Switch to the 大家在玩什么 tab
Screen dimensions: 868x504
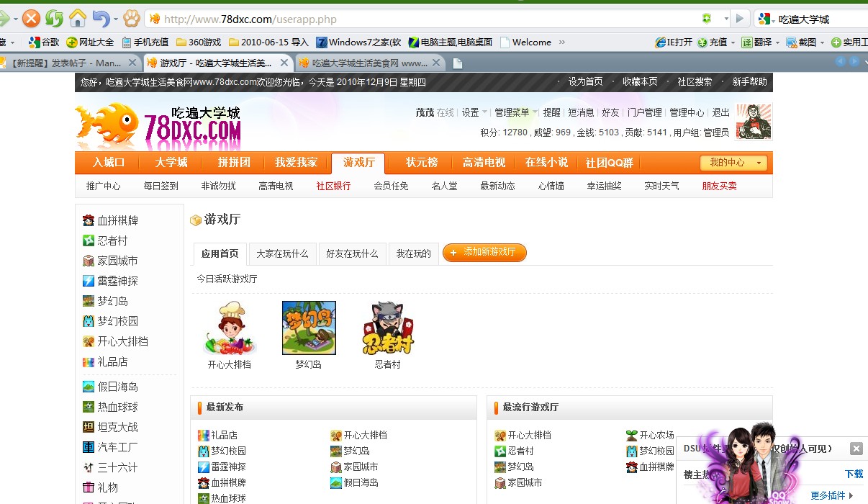pyautogui.click(x=282, y=253)
